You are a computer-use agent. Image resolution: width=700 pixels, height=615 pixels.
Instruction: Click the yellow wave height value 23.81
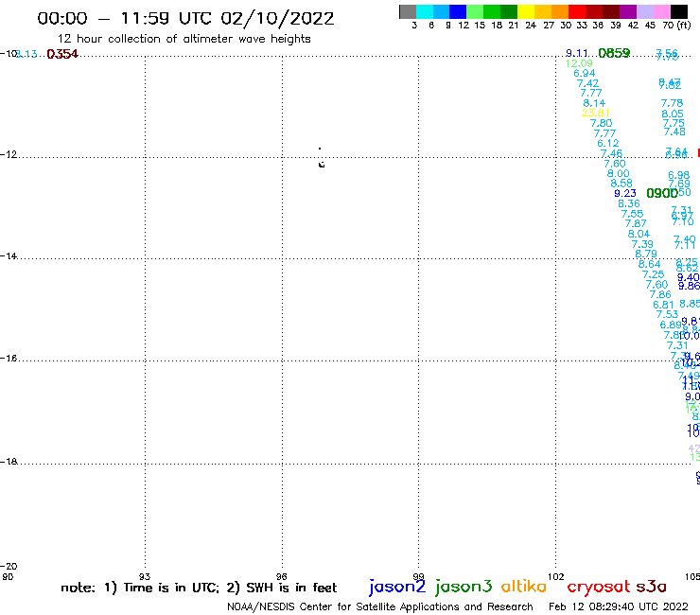[x=596, y=113]
